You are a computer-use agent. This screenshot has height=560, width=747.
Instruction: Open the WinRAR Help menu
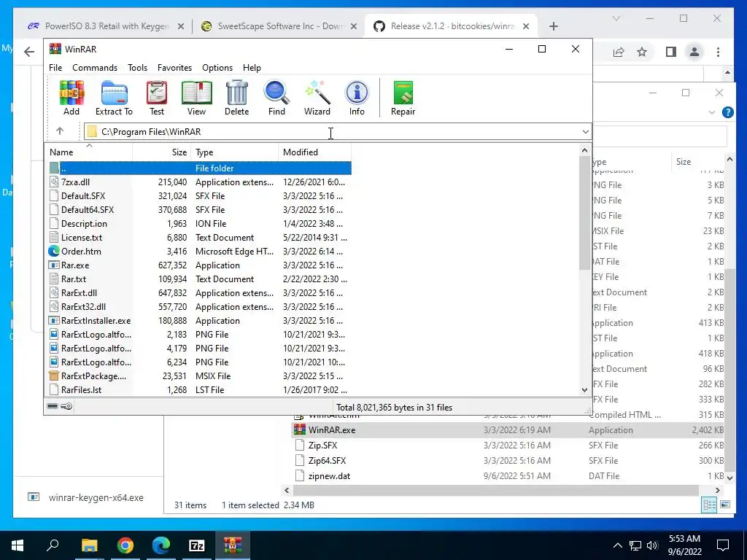tap(252, 68)
